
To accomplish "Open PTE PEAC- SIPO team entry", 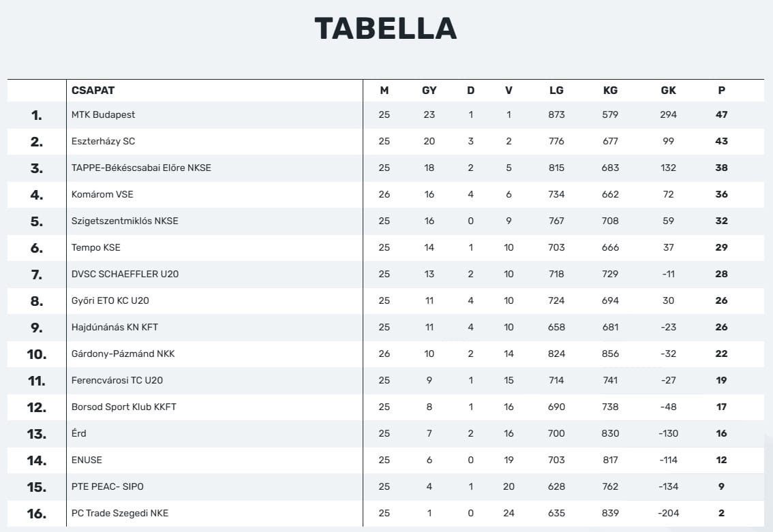I will pos(108,486).
